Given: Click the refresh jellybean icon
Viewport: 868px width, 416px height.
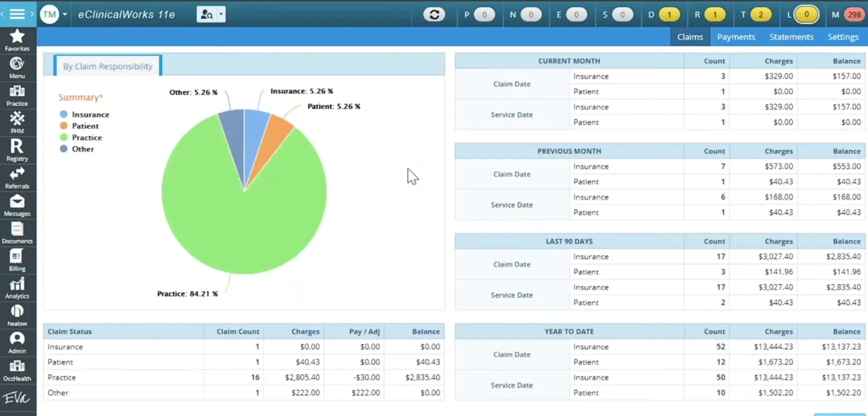Looking at the screenshot, I should pyautogui.click(x=434, y=14).
